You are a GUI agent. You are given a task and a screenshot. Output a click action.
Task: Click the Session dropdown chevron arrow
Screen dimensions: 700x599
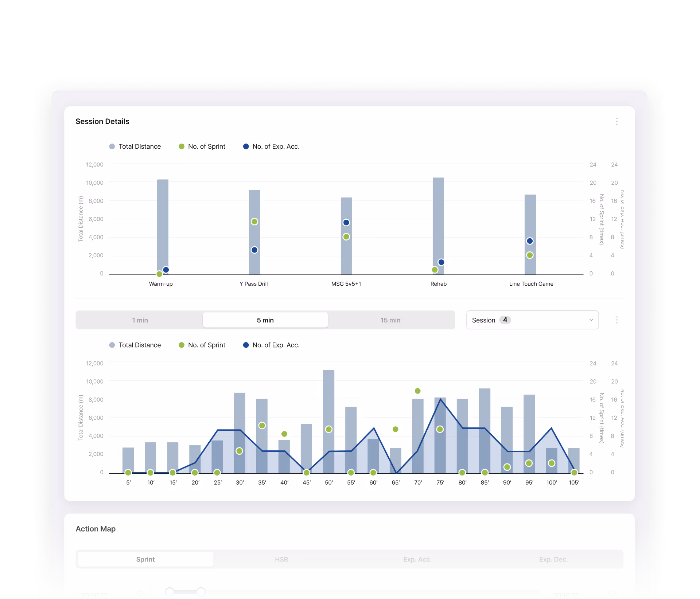pyautogui.click(x=591, y=320)
